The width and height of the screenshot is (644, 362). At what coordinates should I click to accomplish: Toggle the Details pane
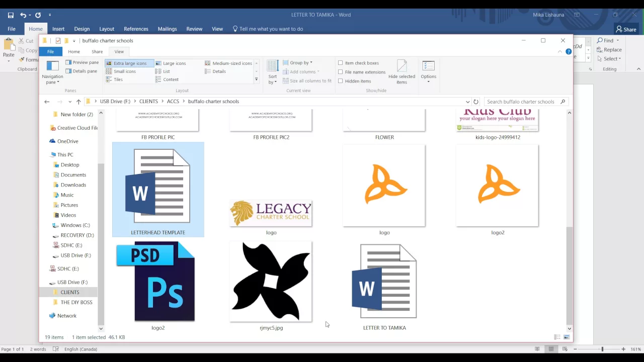[81, 71]
